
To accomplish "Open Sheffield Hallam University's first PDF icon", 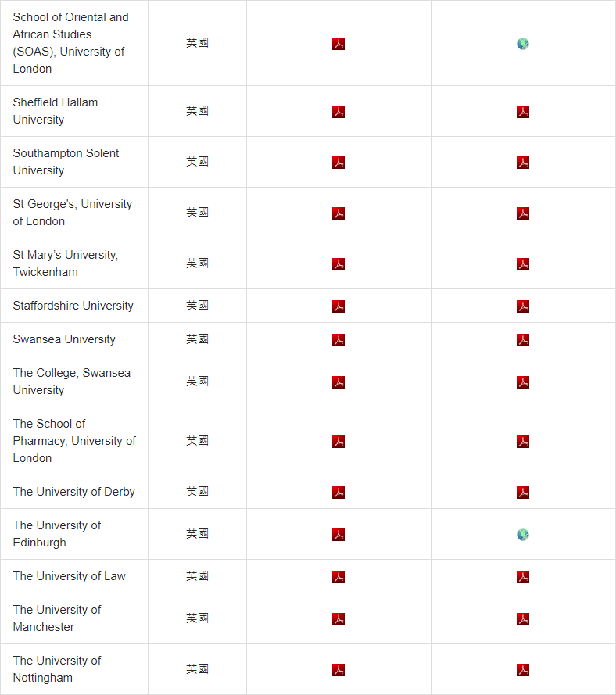I will pos(338,112).
